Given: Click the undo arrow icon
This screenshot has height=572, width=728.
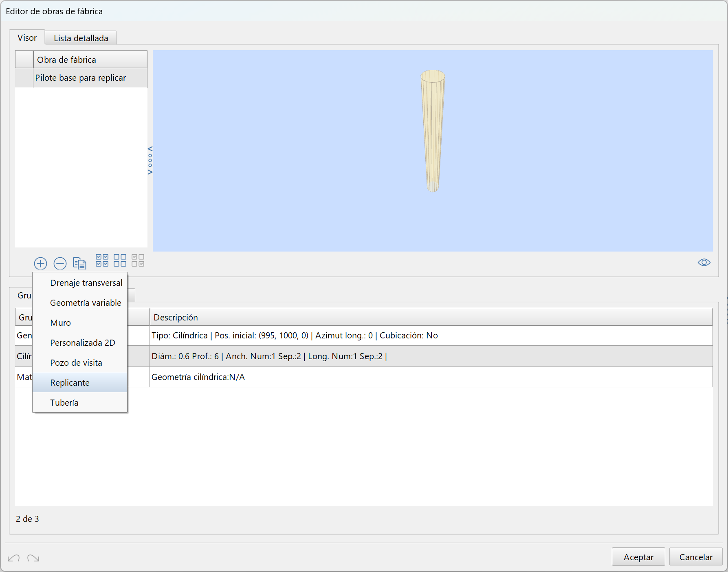Looking at the screenshot, I should (13, 558).
